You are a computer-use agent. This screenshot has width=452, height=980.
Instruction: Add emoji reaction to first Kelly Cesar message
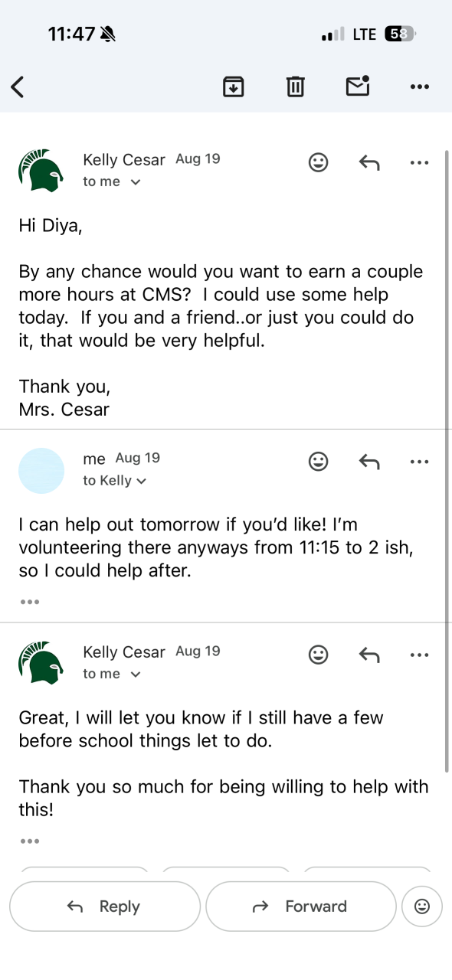[318, 162]
